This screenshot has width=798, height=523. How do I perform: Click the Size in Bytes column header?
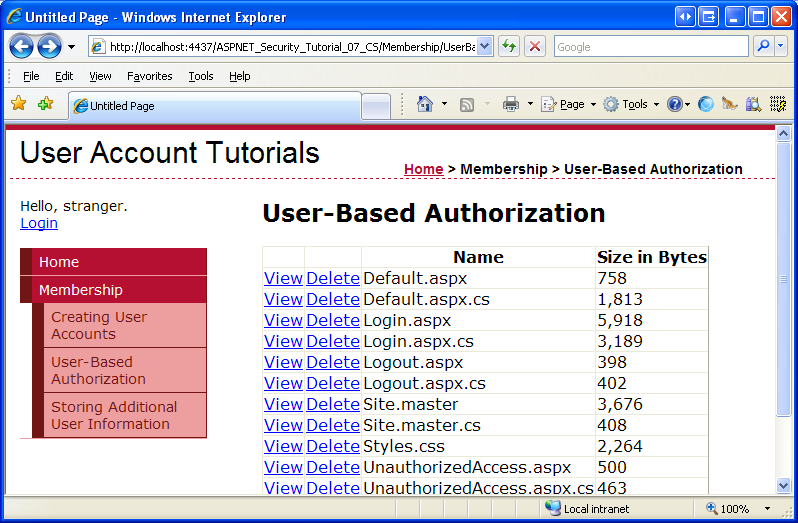[652, 257]
